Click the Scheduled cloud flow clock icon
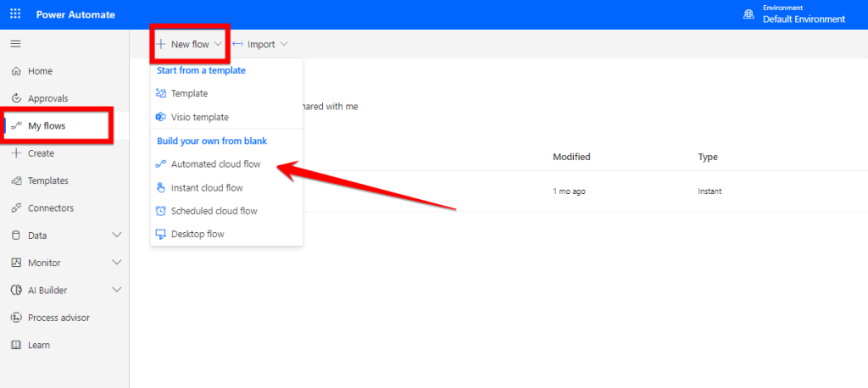 coord(161,211)
